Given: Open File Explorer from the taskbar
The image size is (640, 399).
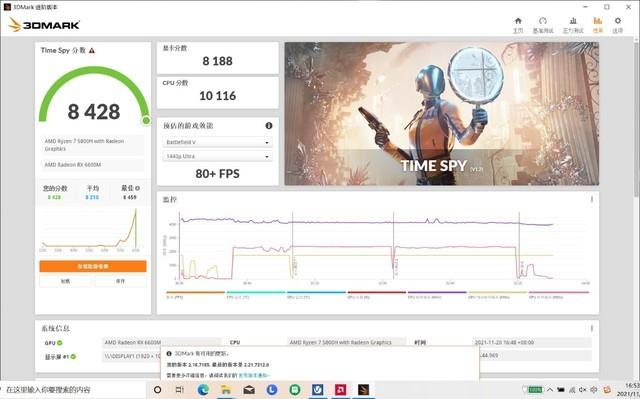Looking at the screenshot, I should coord(226,390).
